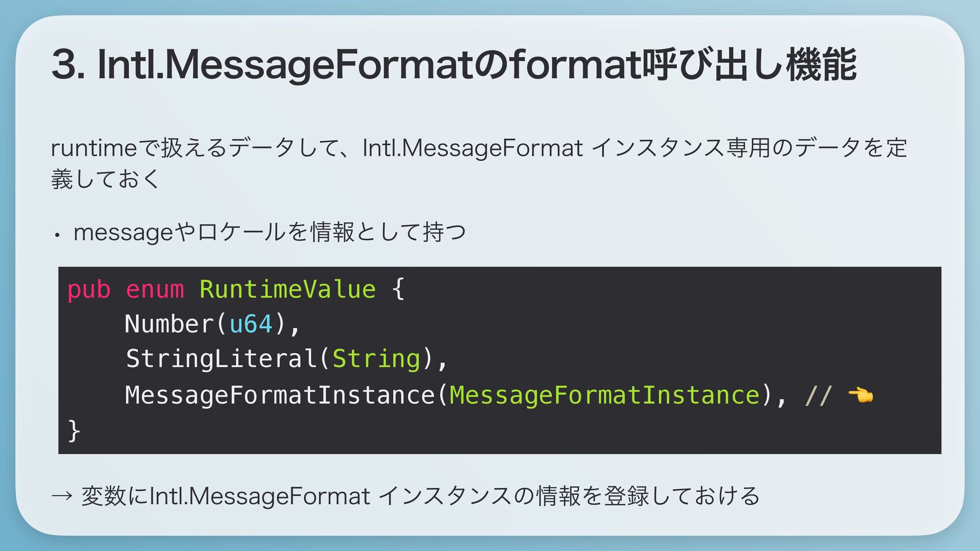This screenshot has width=980, height=551.
Task: Click the Number variant in the enum
Action: (169, 324)
